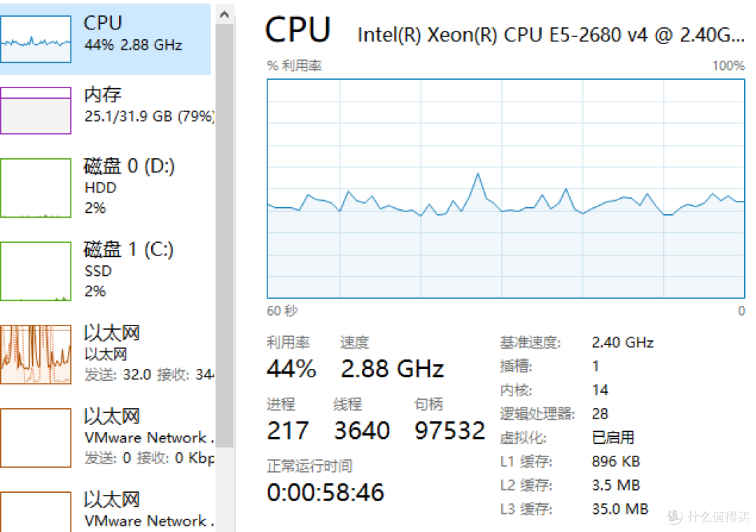Click the 利用率 44% value

291,369
